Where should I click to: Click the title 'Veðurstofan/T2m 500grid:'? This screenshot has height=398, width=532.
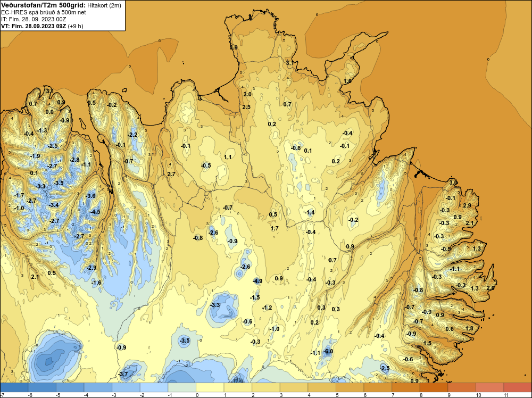[44, 5]
